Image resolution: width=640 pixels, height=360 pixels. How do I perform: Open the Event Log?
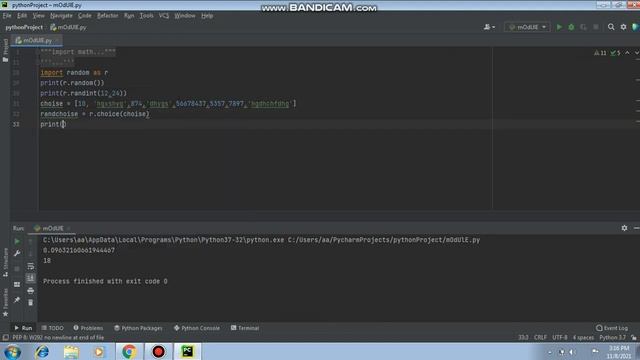(611, 328)
